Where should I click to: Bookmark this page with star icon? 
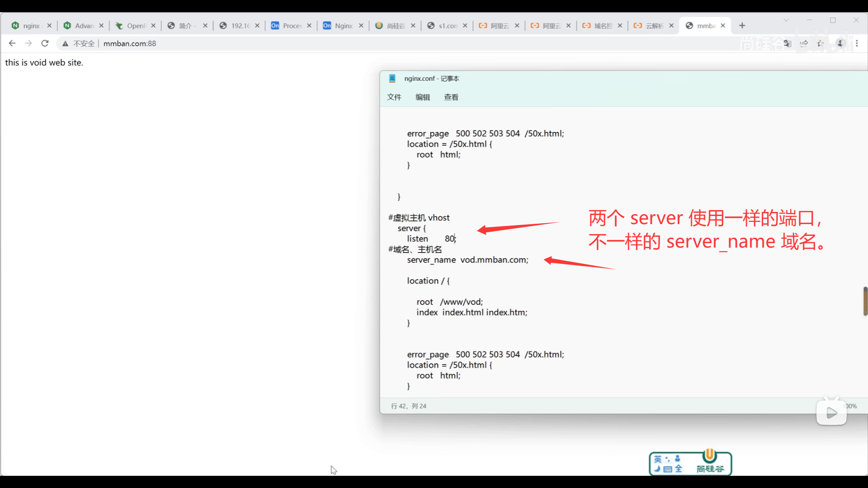coord(821,43)
